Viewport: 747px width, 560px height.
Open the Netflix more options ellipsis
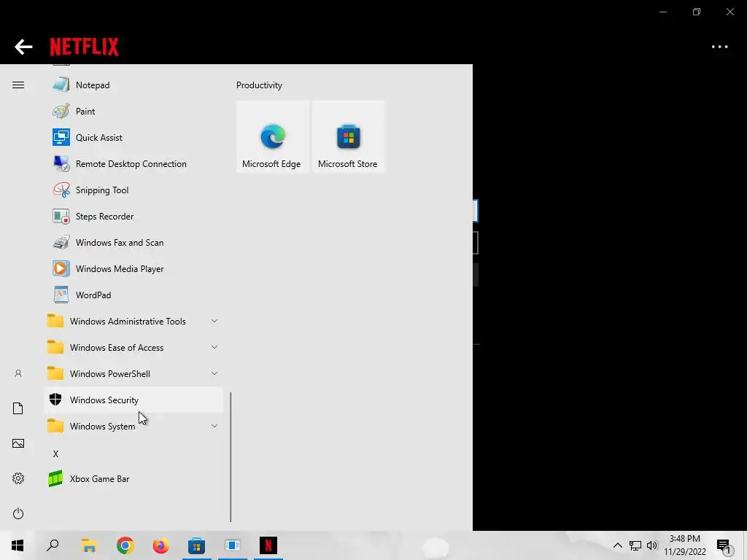pos(719,47)
